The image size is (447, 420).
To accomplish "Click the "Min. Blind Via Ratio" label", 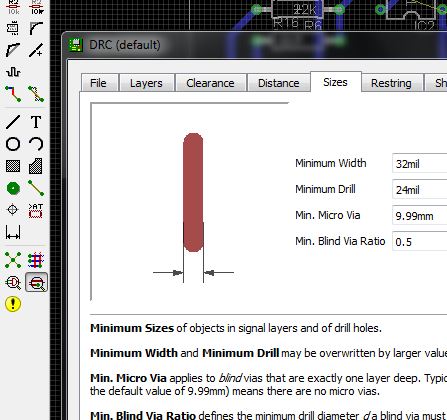I will [340, 241].
